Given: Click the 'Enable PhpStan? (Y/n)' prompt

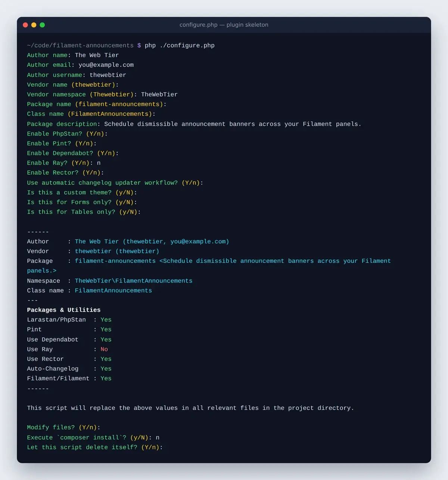Looking at the screenshot, I should [67, 134].
